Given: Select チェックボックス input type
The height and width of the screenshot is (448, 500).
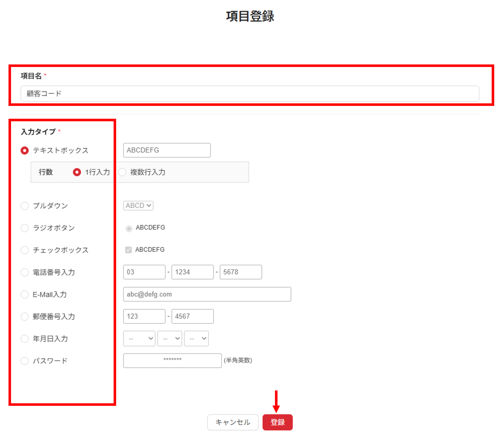Looking at the screenshot, I should [25, 250].
